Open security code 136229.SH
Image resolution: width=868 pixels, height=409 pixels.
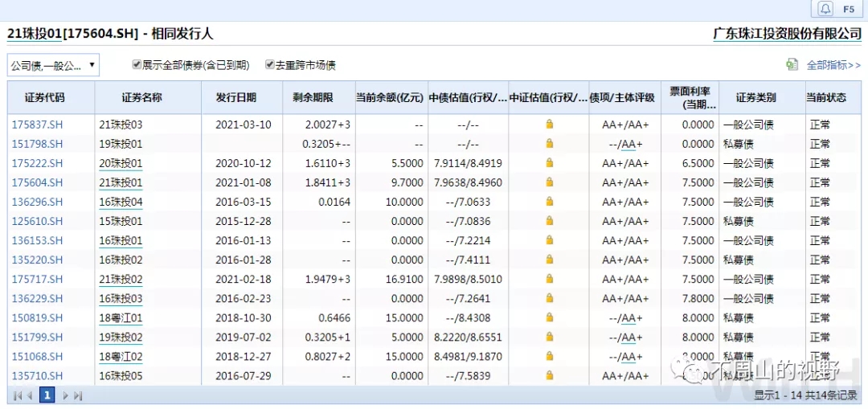pos(38,299)
